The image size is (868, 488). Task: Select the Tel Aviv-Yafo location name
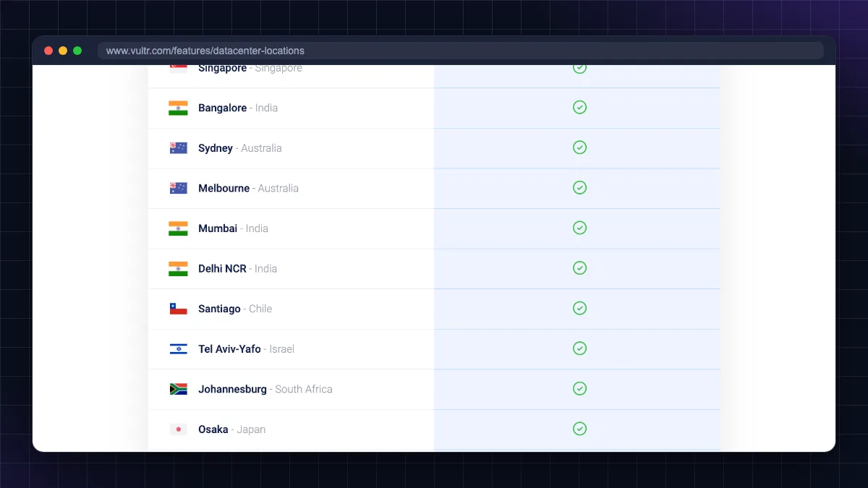[x=229, y=348]
